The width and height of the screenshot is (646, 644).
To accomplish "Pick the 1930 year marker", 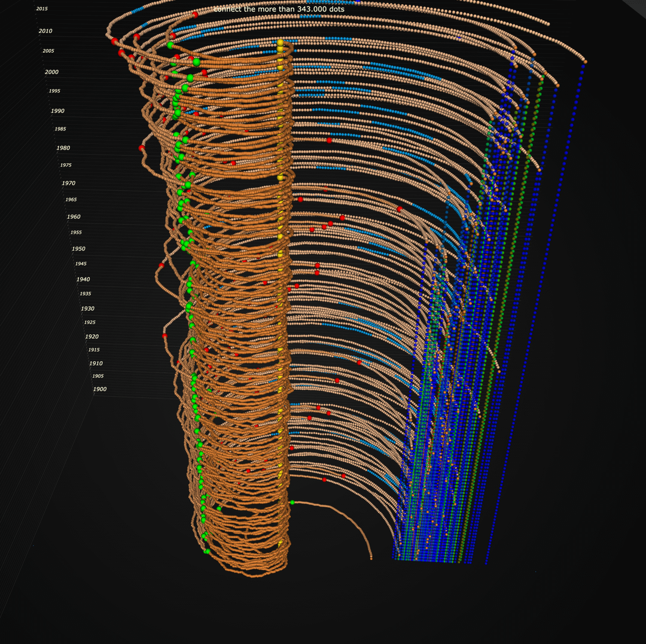I will [x=87, y=308].
